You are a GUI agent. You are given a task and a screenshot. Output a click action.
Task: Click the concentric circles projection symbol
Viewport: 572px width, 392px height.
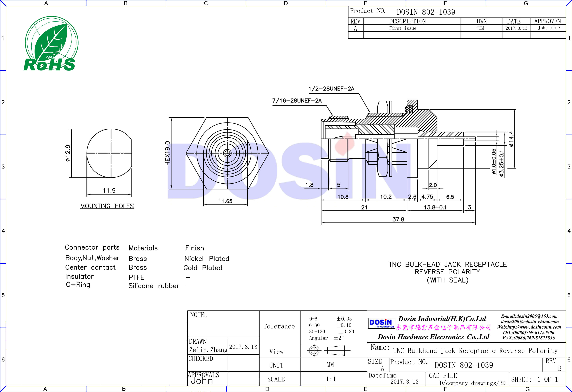314,350
